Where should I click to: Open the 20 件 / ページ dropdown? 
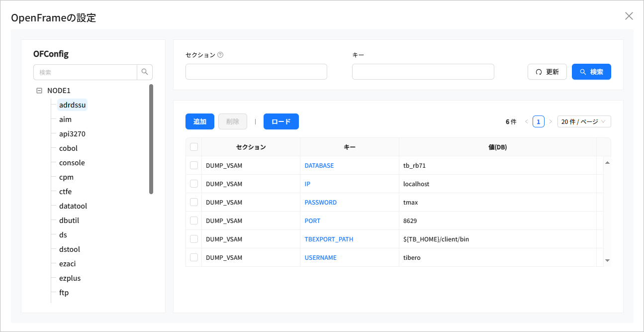click(584, 121)
